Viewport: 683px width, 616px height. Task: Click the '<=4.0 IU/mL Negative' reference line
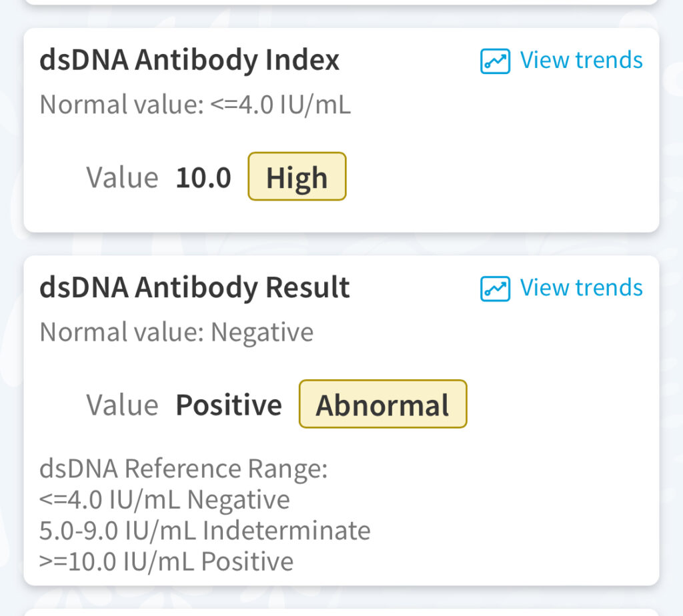pos(165,500)
